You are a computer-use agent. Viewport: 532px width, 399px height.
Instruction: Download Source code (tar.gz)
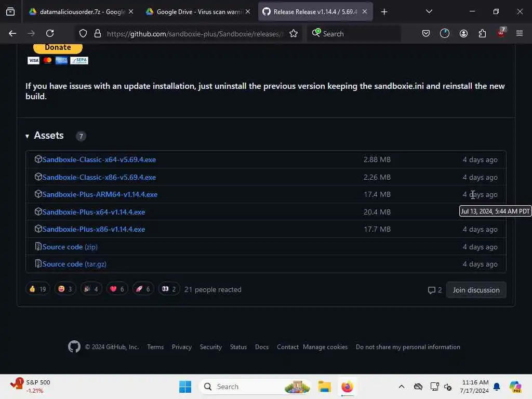coord(74,264)
